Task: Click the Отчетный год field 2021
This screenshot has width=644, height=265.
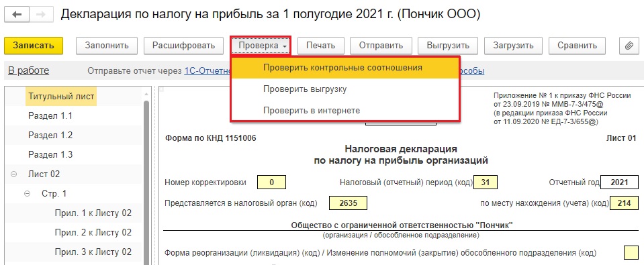Action: pos(619,182)
